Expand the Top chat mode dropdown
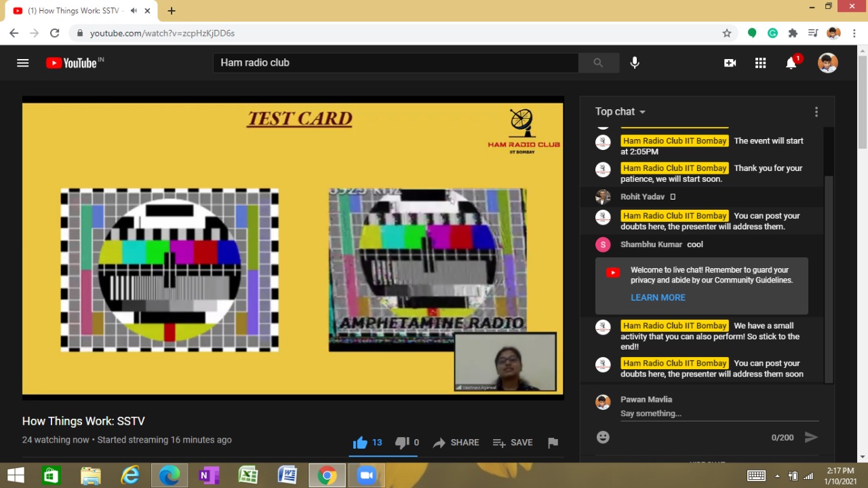This screenshot has width=868, height=488. 620,111
